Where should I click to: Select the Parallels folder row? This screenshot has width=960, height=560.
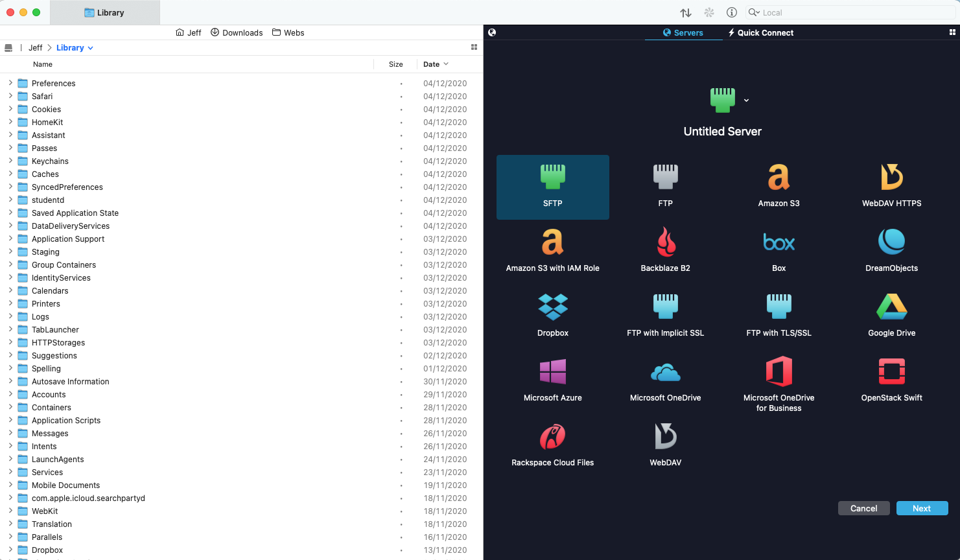click(x=241, y=537)
